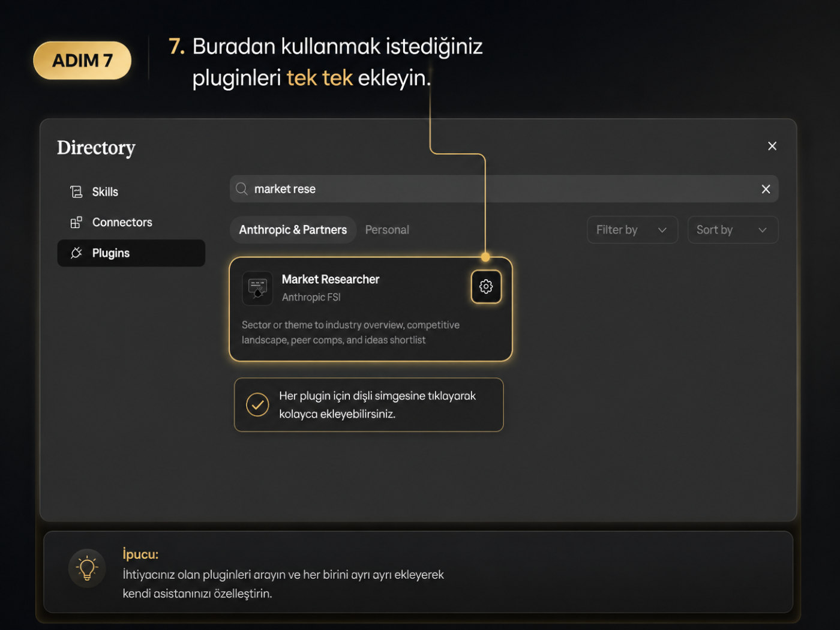Click the 'Anthropic FSI' publisher label
This screenshot has width=840, height=630.
tap(311, 297)
